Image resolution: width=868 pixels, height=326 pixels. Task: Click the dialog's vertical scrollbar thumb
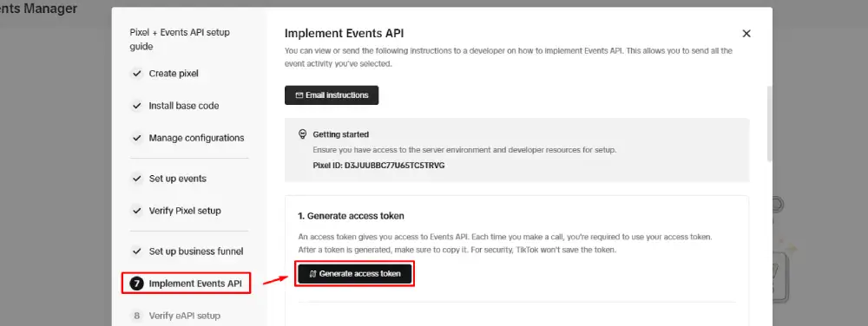(769, 124)
